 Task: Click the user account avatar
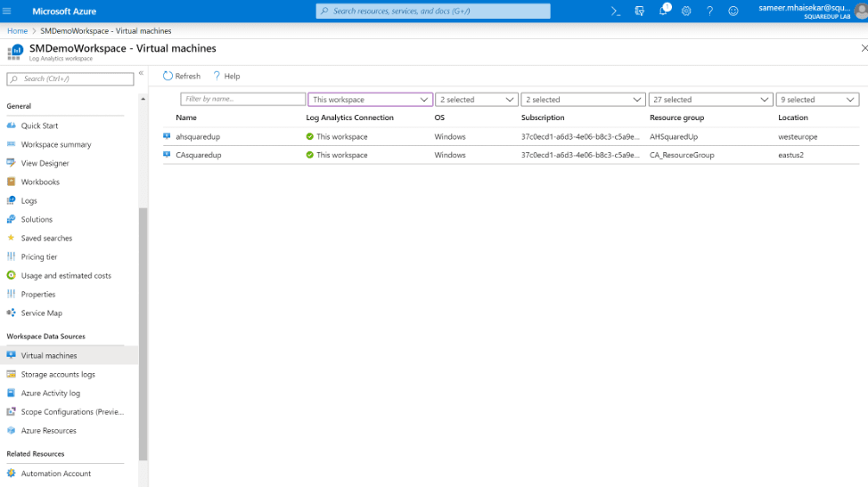[862, 11]
